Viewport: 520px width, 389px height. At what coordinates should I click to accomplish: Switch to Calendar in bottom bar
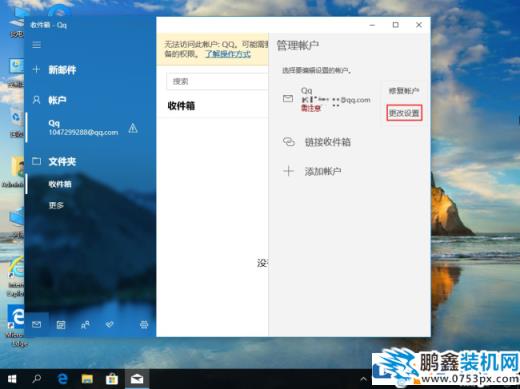(61, 325)
